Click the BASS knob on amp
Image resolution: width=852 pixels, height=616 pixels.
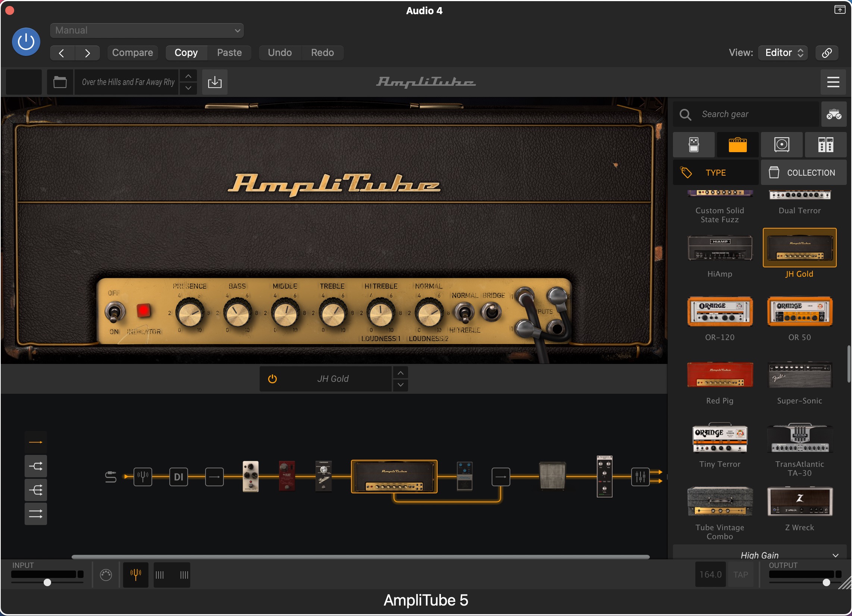(237, 313)
